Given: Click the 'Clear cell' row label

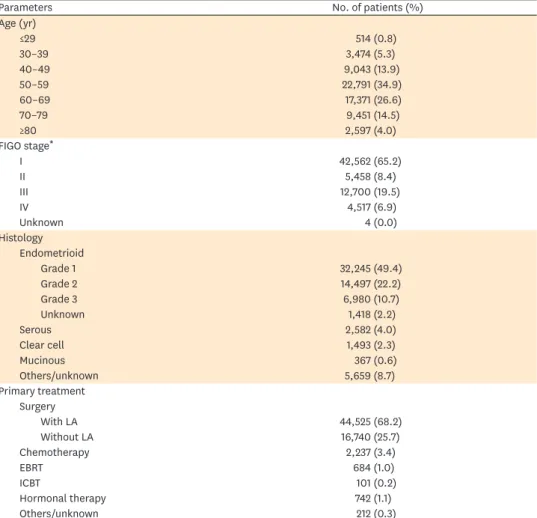Looking at the screenshot, I should [42, 345].
